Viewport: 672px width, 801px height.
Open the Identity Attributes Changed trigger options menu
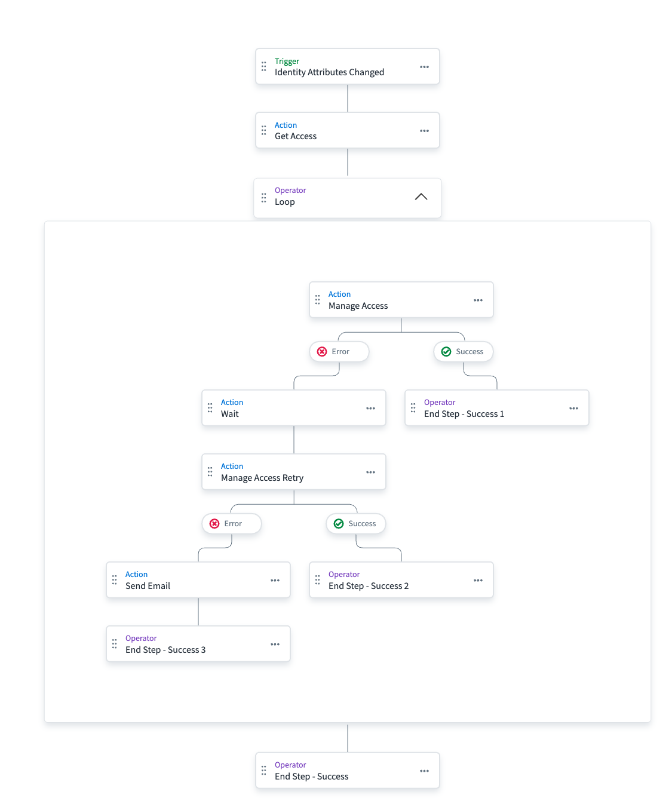click(x=424, y=67)
